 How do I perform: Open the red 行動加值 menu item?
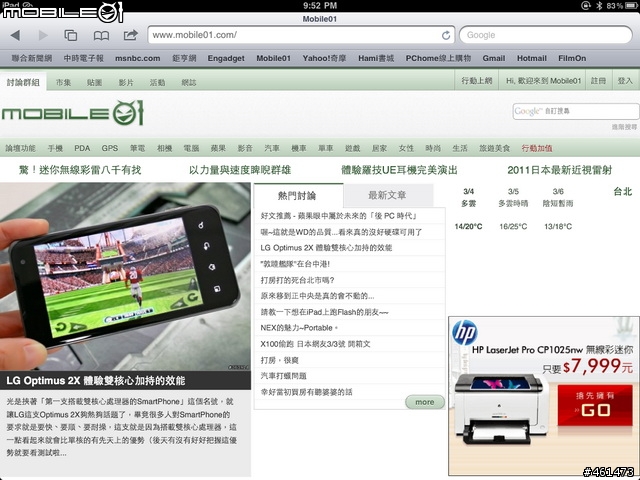537,148
